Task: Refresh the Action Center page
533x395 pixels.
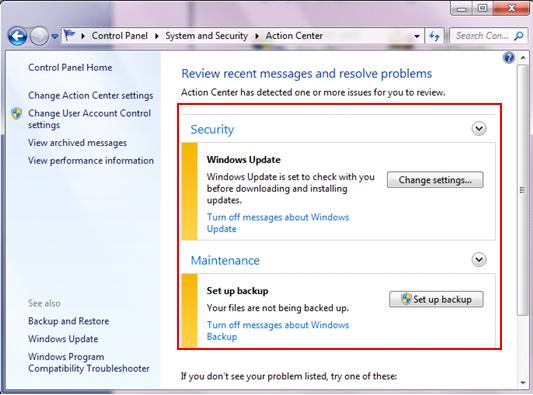Action: 434,36
